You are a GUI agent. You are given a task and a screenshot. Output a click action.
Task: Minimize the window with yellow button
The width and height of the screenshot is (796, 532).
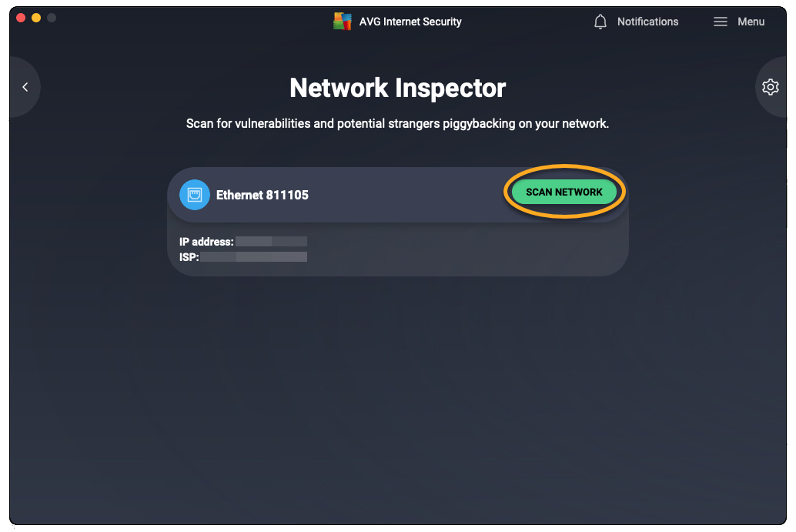point(36,18)
